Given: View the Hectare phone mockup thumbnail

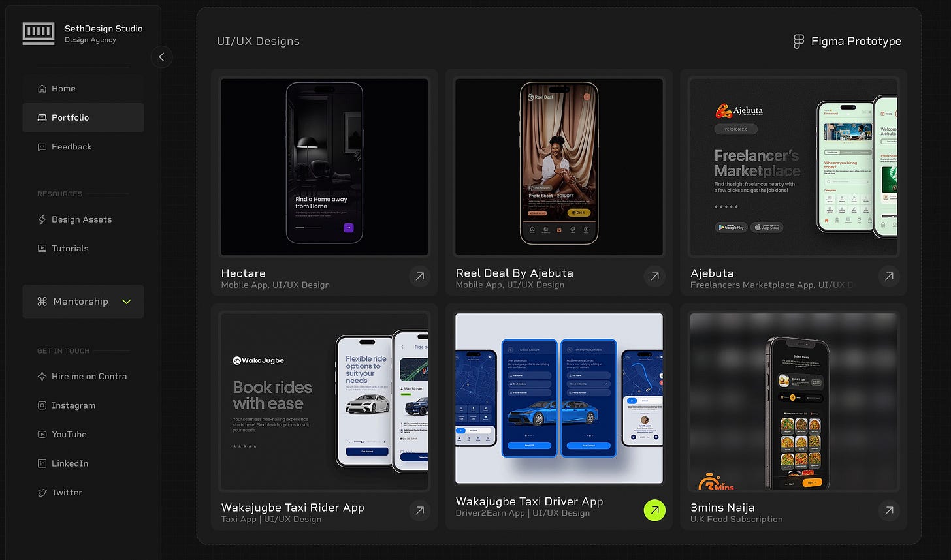Looking at the screenshot, I should [325, 167].
